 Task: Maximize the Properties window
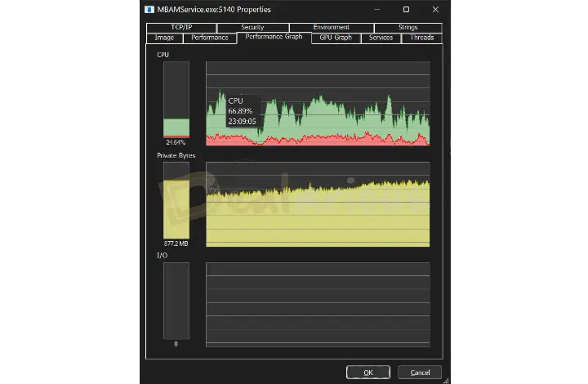(406, 10)
